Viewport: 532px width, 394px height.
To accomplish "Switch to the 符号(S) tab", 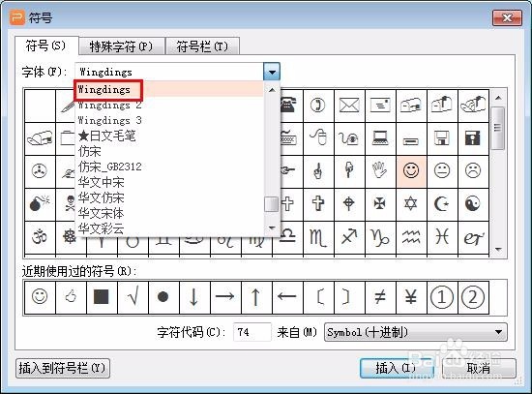I will tap(46, 45).
